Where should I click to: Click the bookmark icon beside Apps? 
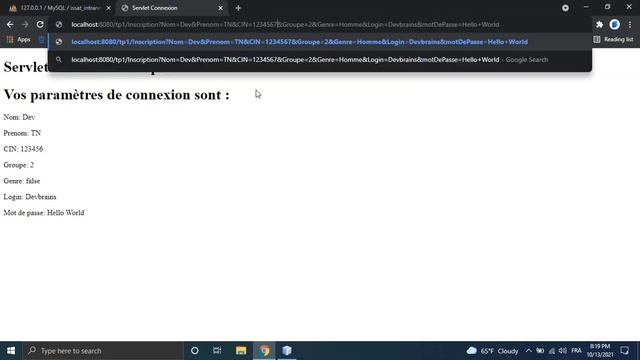pyautogui.click(x=41, y=40)
